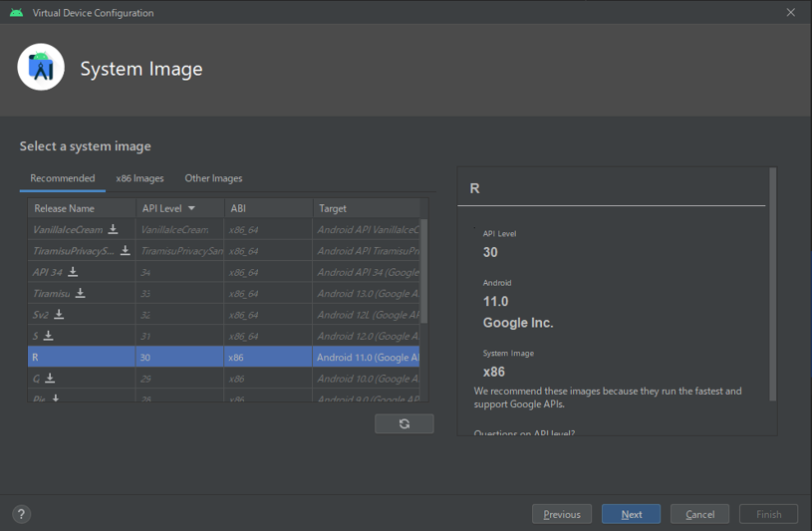This screenshot has width=812, height=531.
Task: Select the Tiramisu release name
Action: 51,293
